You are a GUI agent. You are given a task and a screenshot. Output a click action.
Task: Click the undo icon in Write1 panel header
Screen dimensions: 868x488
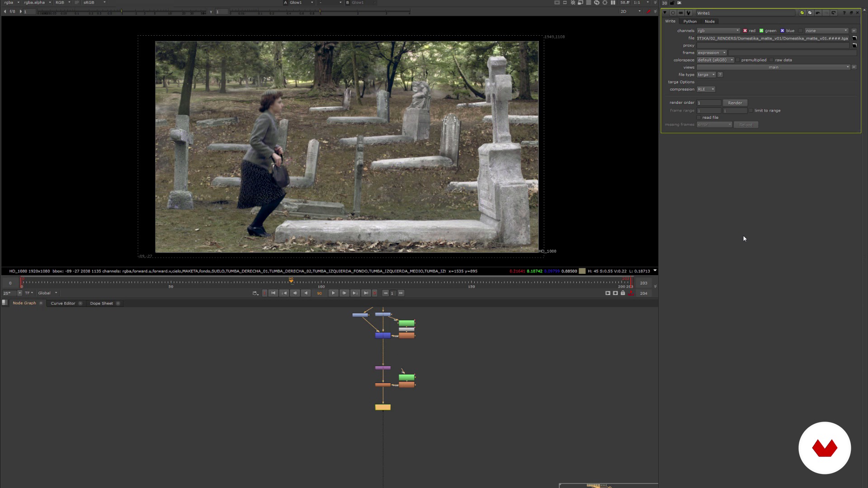818,13
